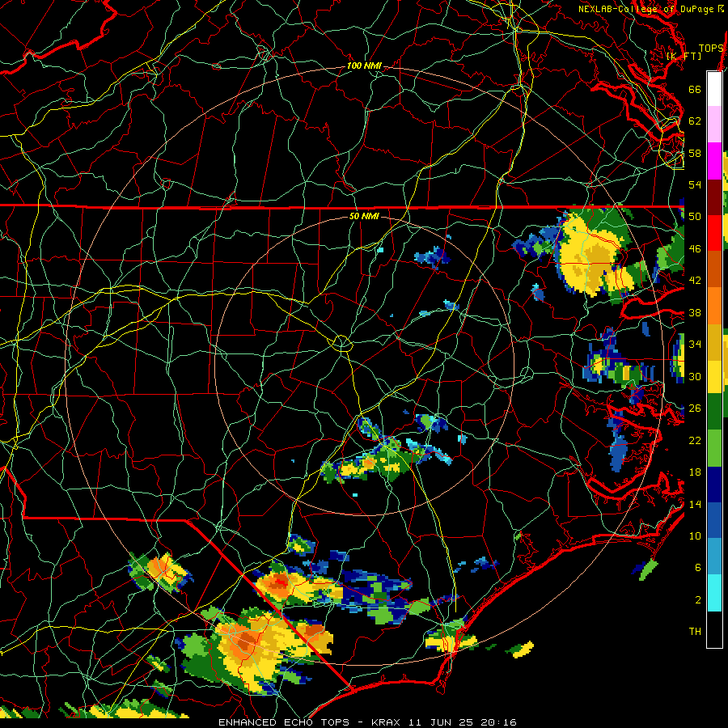
Task: Click the TOPS legend title
Action: (711, 48)
